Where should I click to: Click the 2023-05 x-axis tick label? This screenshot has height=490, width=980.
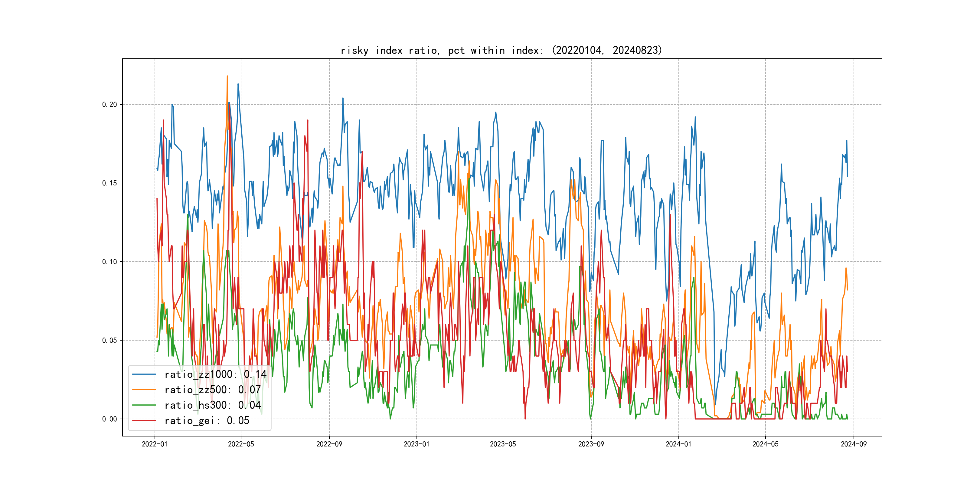[x=503, y=444]
